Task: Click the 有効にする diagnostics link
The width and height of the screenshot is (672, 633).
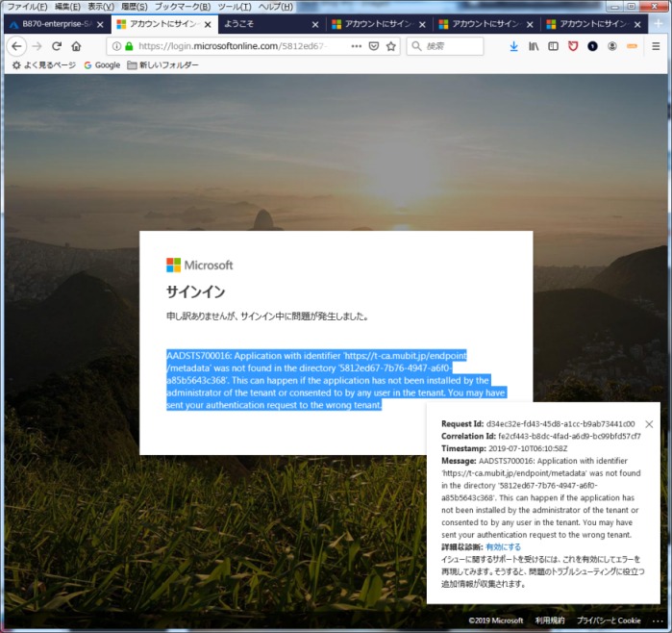Action: tap(503, 547)
